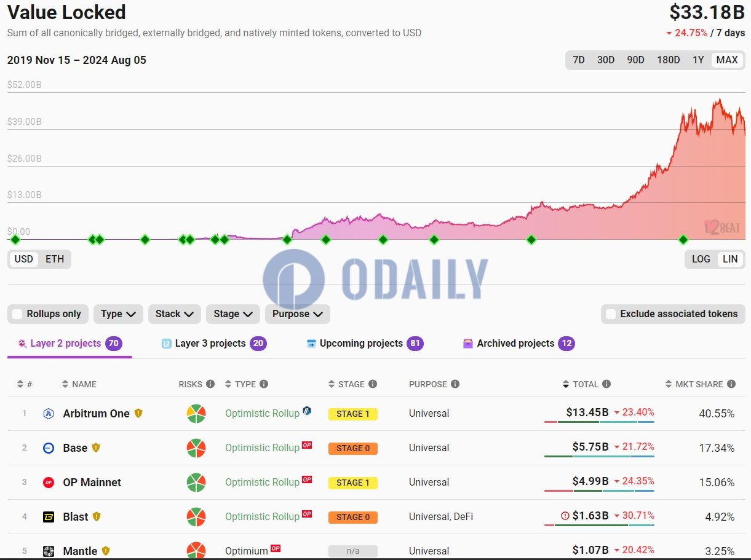Open the OP Mainnet project link

[92, 483]
